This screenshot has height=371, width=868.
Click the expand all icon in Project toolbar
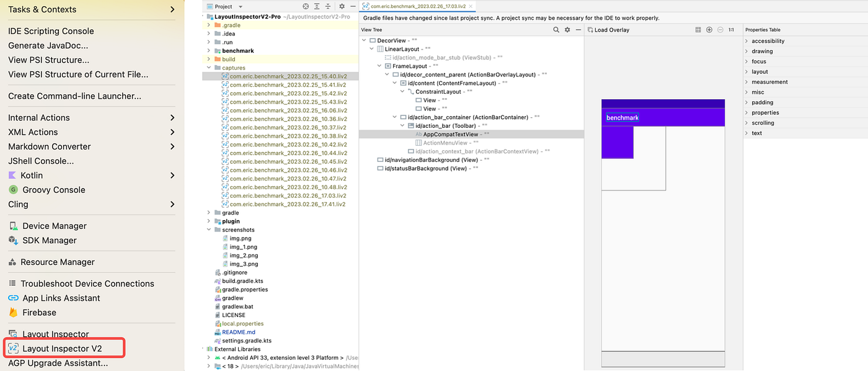tap(317, 6)
